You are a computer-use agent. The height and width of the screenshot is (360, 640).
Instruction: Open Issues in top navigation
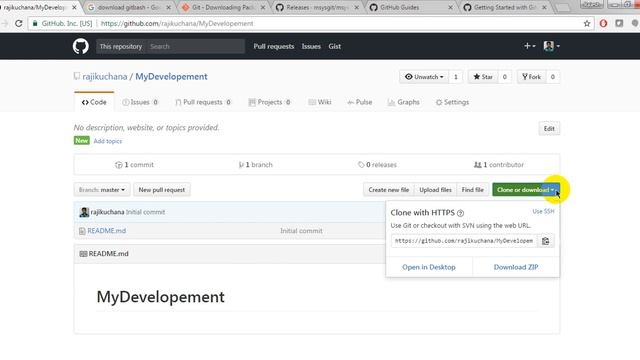click(x=311, y=47)
